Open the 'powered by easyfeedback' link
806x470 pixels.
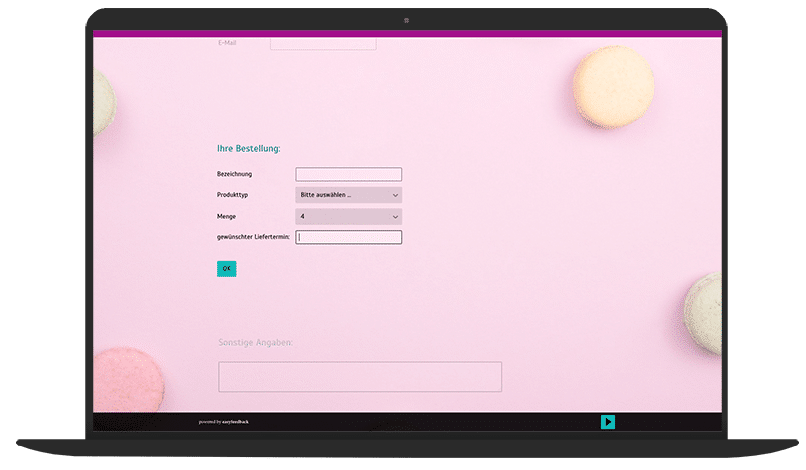coord(224,422)
